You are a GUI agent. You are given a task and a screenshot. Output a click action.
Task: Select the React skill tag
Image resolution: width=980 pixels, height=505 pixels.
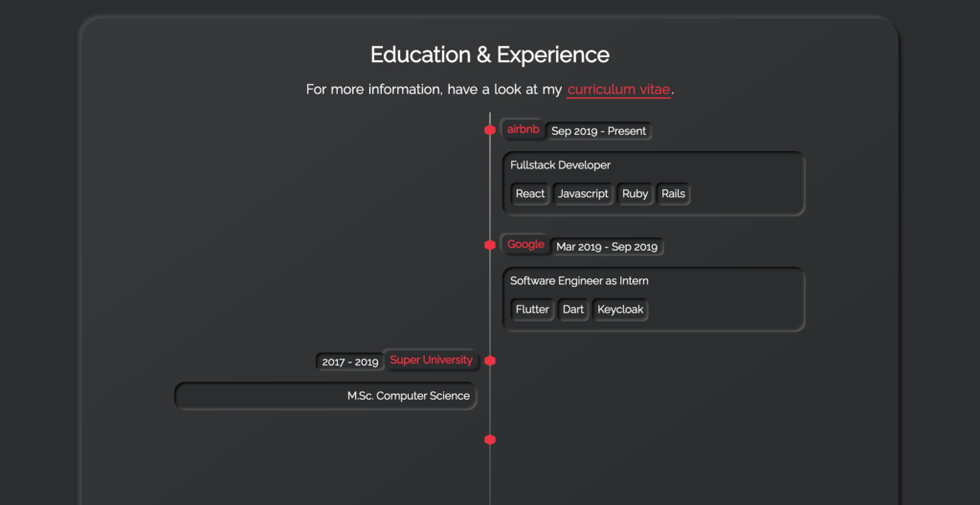click(x=530, y=194)
